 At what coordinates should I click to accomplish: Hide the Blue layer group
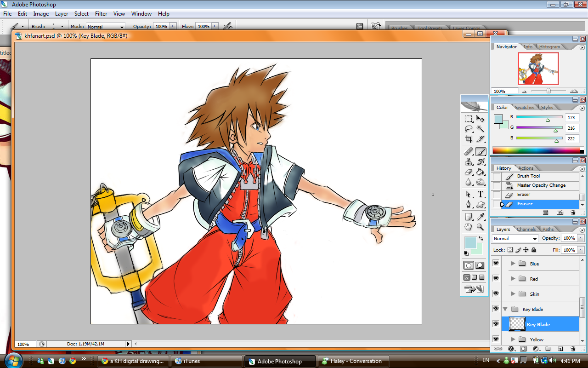[x=496, y=263]
